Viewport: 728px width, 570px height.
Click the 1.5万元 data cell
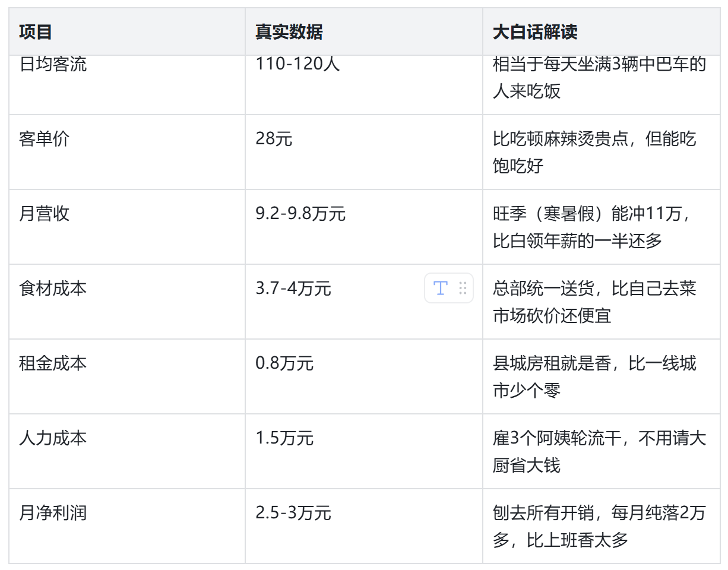[x=284, y=438]
